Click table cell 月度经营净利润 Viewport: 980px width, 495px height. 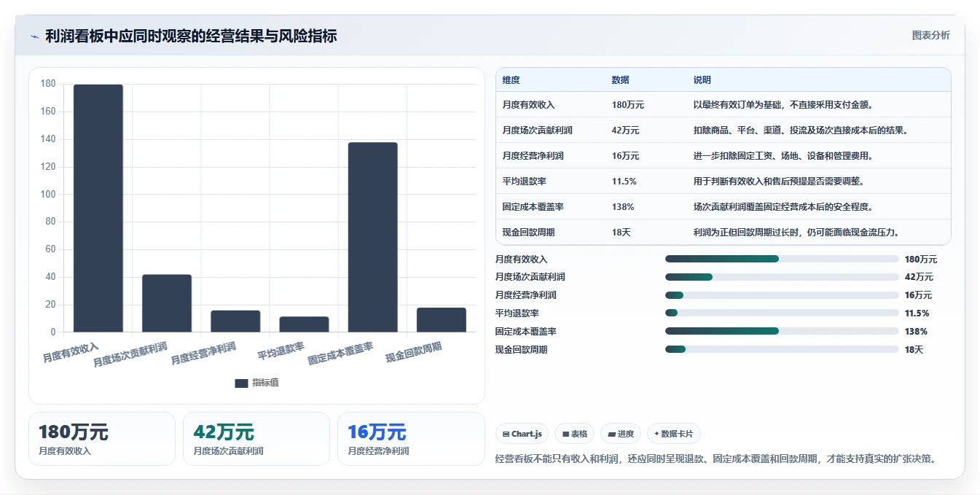pos(533,156)
